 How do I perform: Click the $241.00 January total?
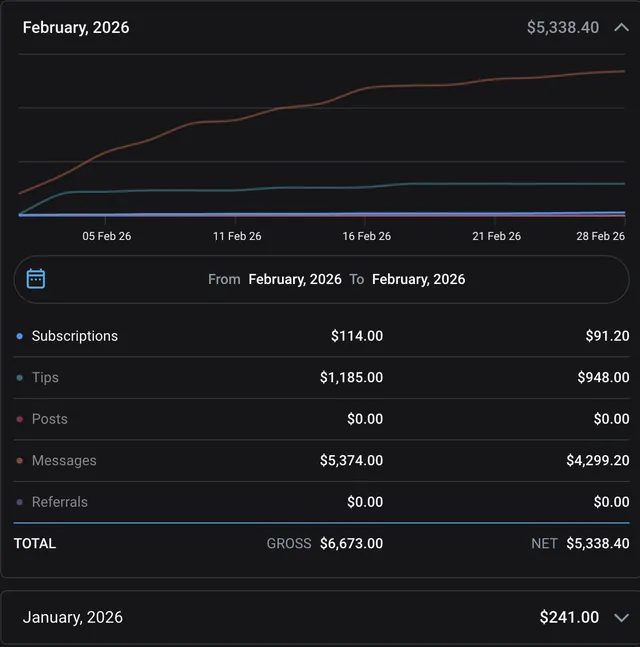pos(569,617)
